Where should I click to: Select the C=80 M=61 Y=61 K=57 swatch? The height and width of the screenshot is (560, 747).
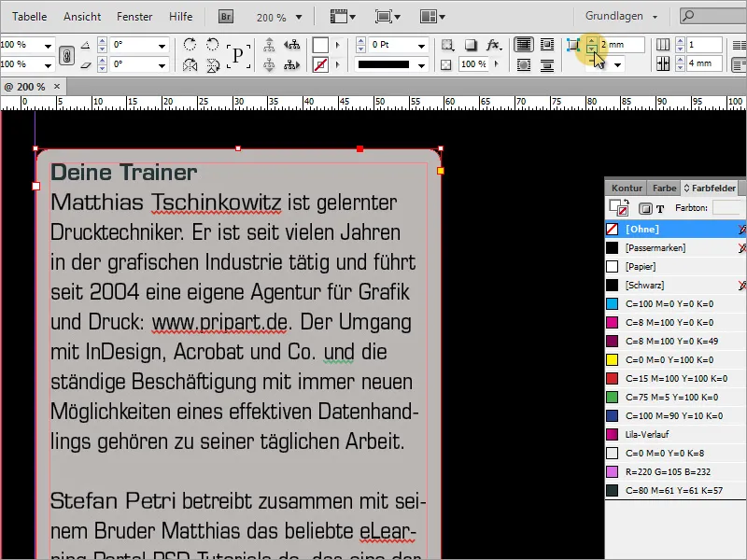click(x=675, y=491)
